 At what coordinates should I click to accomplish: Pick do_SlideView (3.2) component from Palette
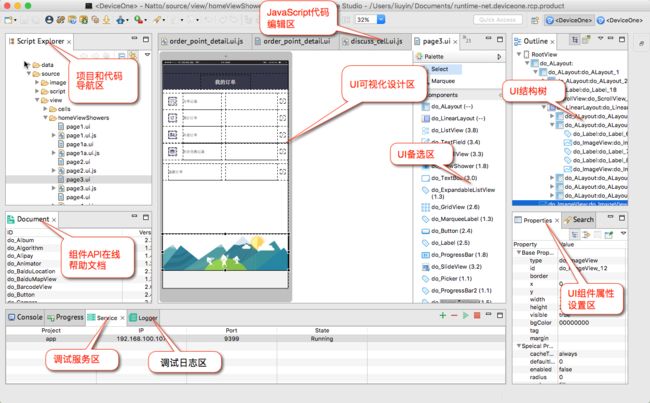(x=451, y=267)
